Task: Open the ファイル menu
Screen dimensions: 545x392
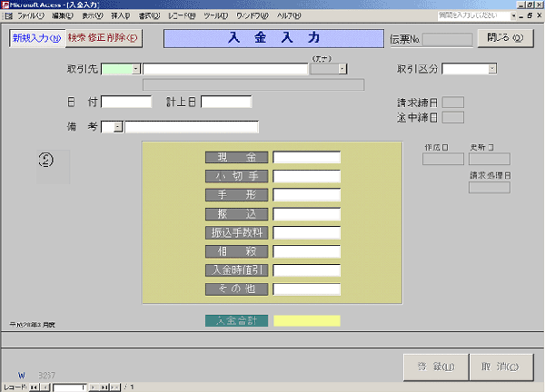Action: 31,16
